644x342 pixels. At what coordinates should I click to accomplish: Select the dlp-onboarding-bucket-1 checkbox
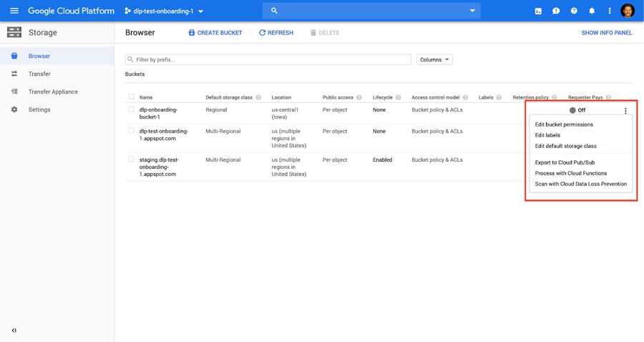coord(131,109)
